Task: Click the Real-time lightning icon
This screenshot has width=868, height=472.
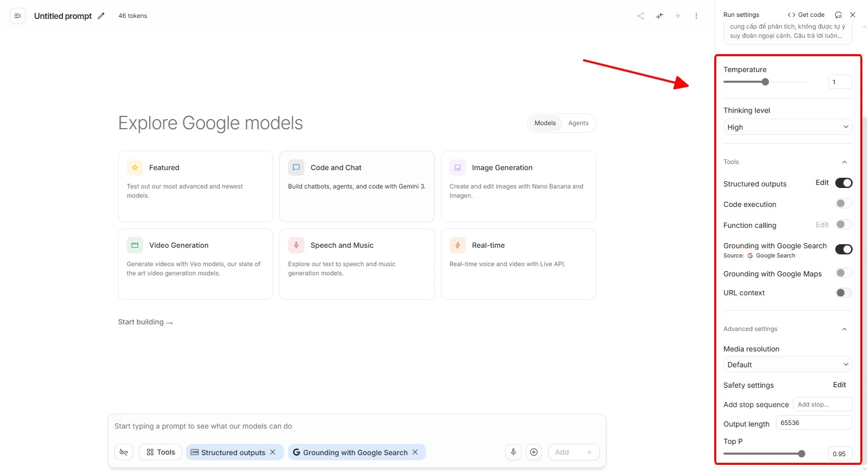Action: [x=458, y=245]
